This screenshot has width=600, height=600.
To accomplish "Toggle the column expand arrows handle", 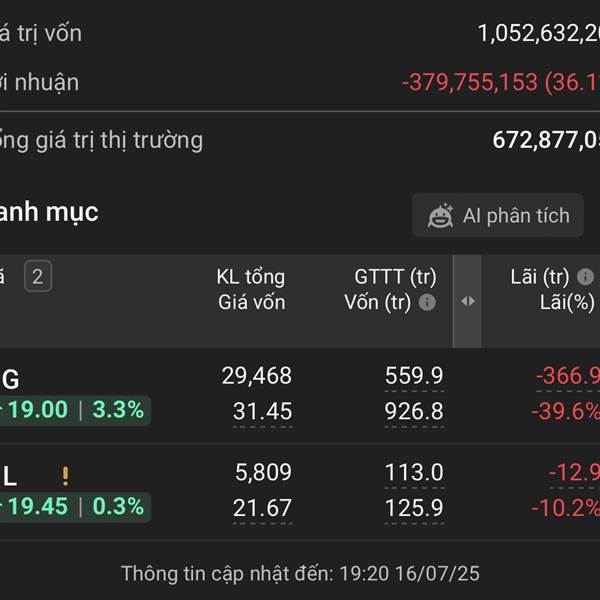I will pyautogui.click(x=468, y=301).
